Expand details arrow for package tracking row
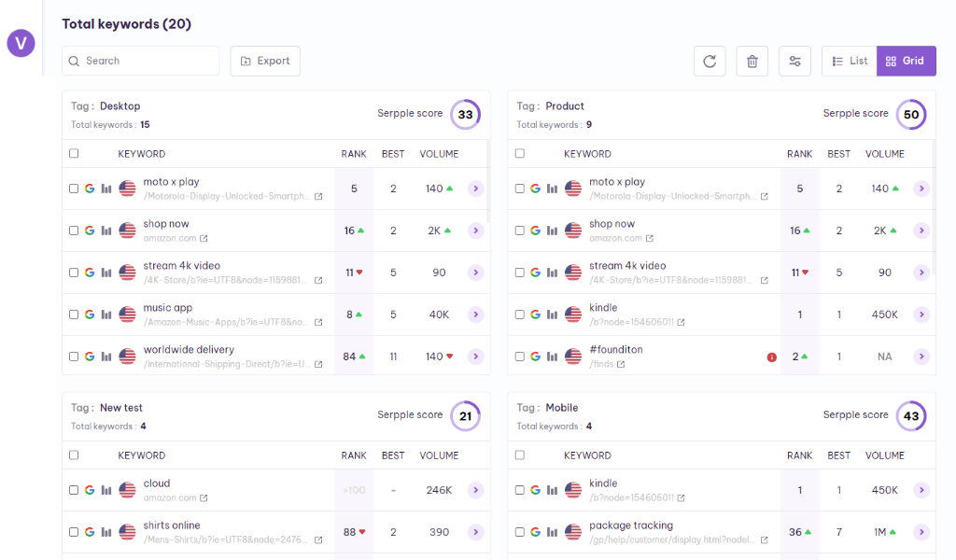Viewport: 956px width, 560px height. point(921,532)
